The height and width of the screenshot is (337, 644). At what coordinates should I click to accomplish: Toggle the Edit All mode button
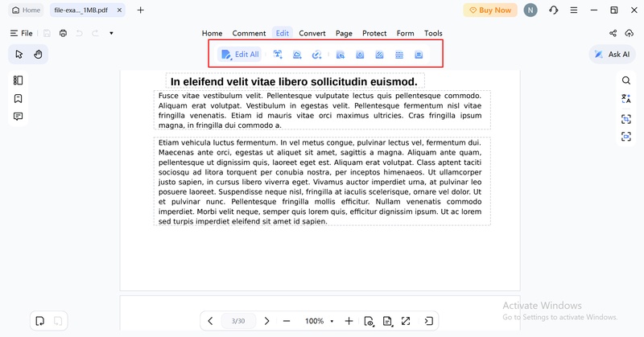[x=240, y=54]
